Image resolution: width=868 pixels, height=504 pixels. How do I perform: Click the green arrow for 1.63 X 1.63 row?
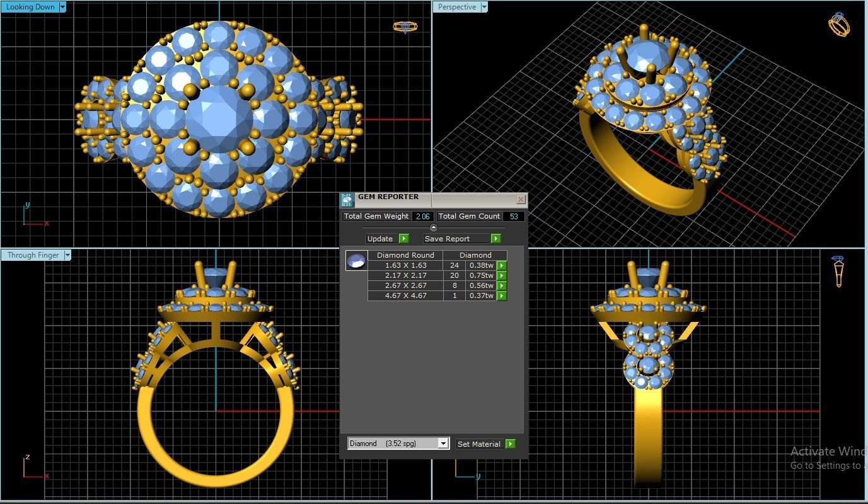point(502,265)
